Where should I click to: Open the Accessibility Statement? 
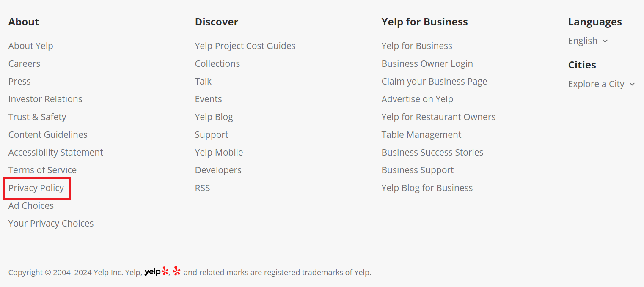[x=55, y=152]
